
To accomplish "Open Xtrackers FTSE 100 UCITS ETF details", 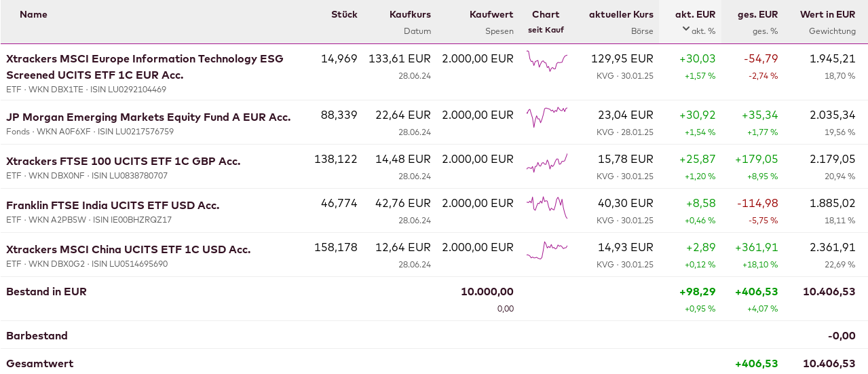I will [x=123, y=161].
